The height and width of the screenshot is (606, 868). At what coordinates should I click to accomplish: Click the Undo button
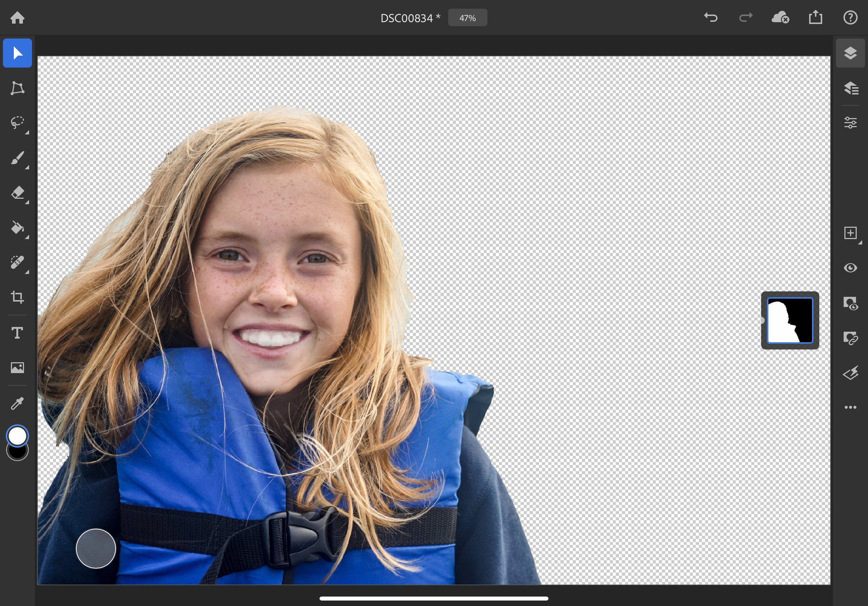point(710,18)
